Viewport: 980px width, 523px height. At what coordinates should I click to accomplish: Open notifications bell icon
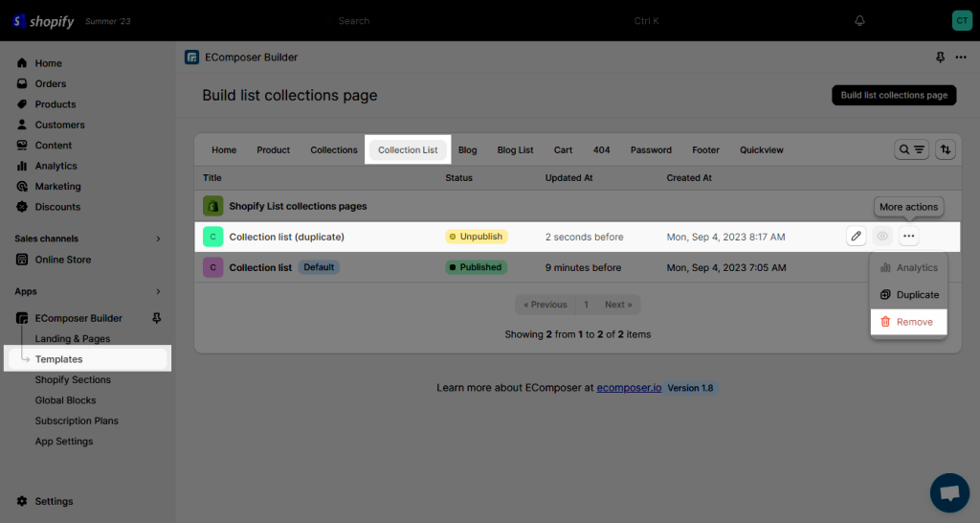[859, 21]
